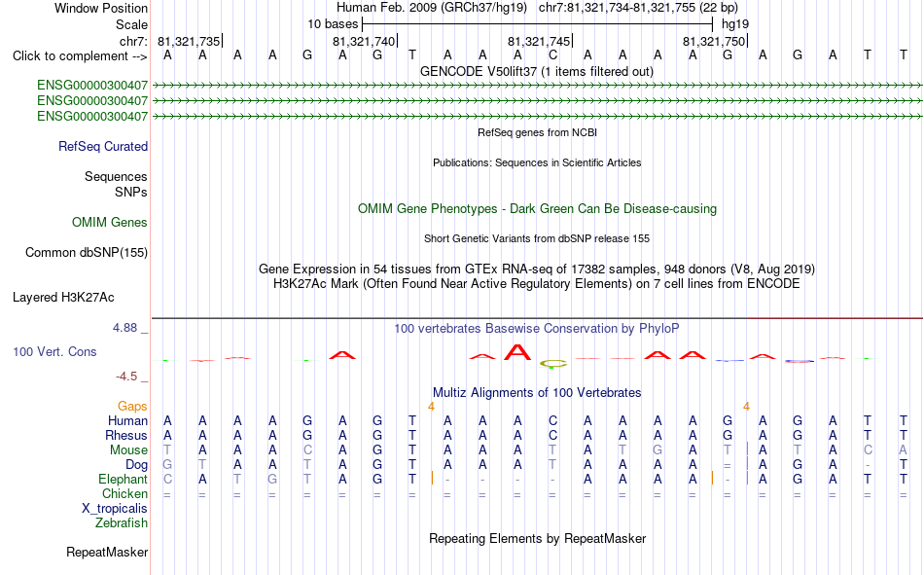Click the 81,321,745 position marker
Viewport: 924px width, 575px height.
(x=539, y=41)
